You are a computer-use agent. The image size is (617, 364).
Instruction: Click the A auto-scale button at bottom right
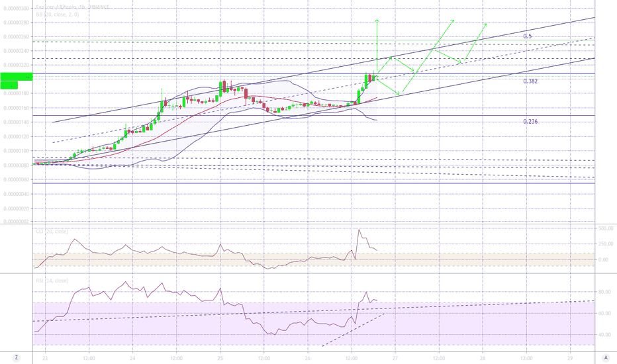tap(606, 357)
